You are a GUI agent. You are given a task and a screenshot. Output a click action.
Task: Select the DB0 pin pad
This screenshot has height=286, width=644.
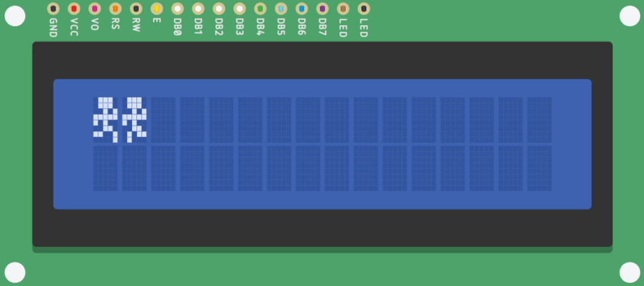pos(177,9)
